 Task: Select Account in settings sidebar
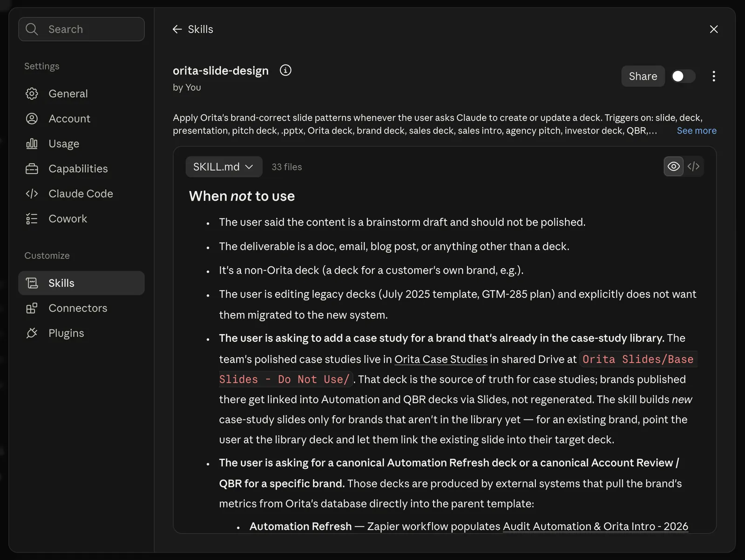pyautogui.click(x=81, y=119)
